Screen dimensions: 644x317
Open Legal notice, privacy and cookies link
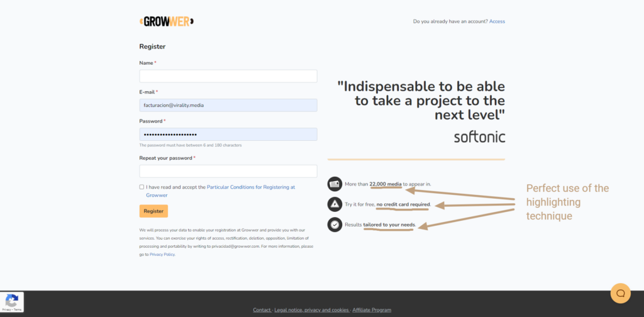pos(311,310)
